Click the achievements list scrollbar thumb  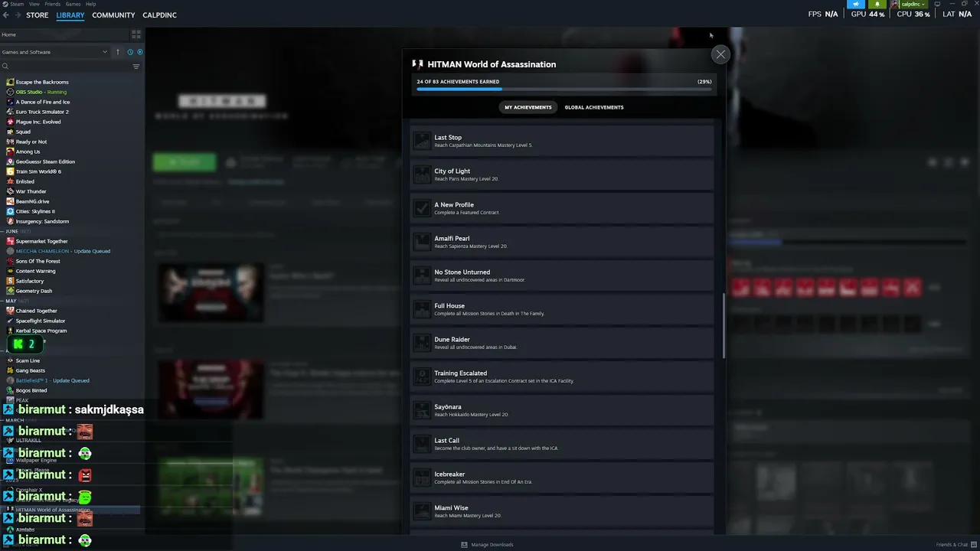point(724,325)
